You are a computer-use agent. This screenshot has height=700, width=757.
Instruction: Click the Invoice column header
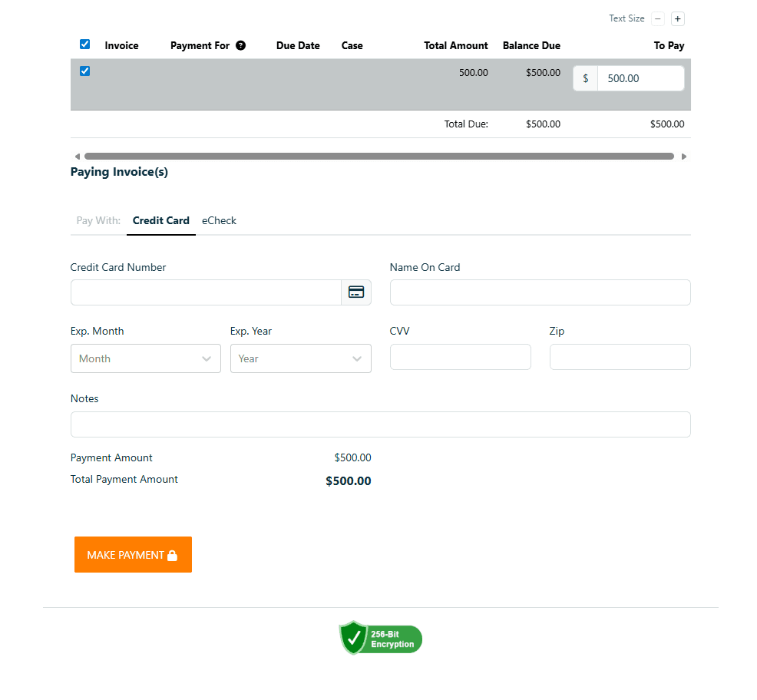121,45
